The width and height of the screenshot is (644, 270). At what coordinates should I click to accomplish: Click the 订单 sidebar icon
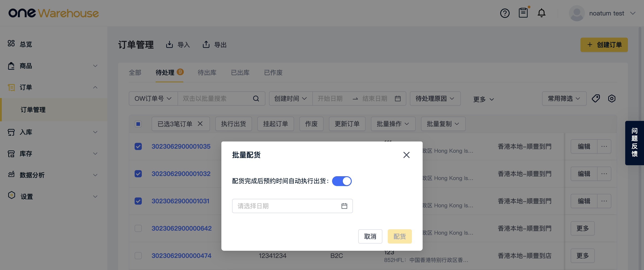tap(11, 87)
